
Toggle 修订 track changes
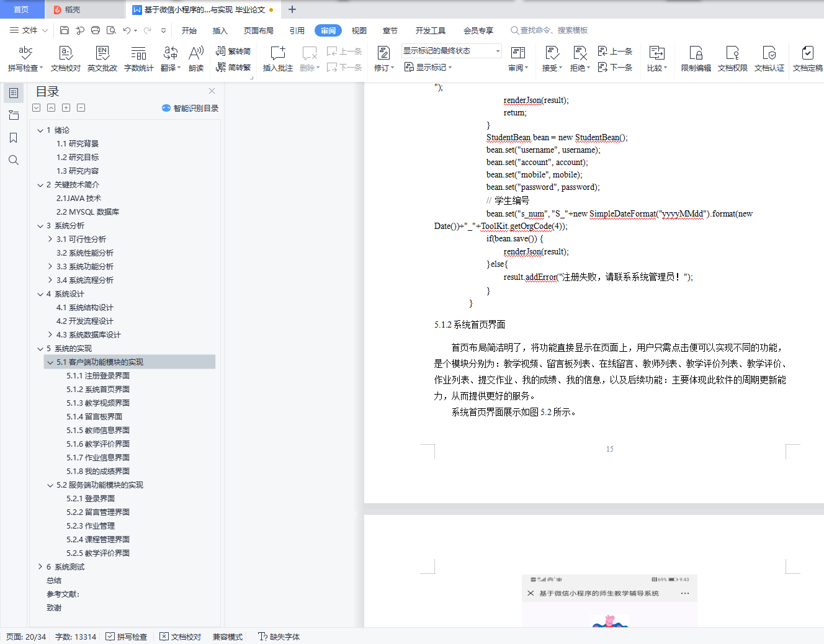384,59
